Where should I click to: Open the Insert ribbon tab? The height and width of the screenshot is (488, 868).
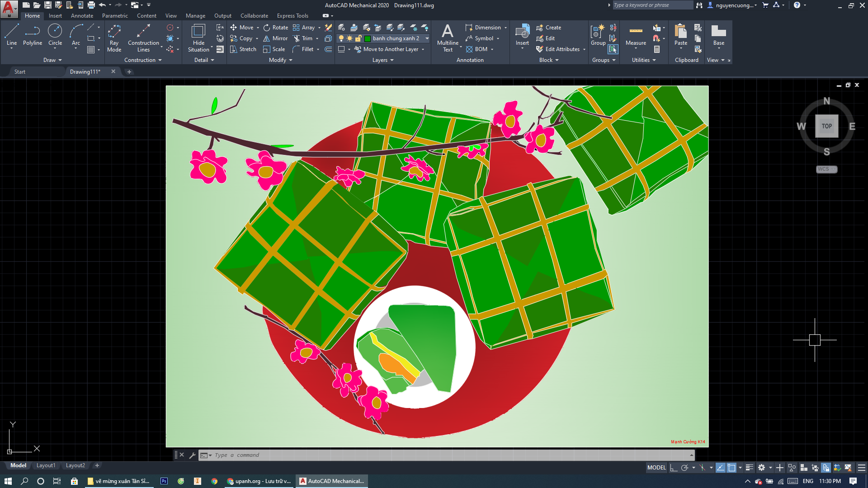[55, 16]
